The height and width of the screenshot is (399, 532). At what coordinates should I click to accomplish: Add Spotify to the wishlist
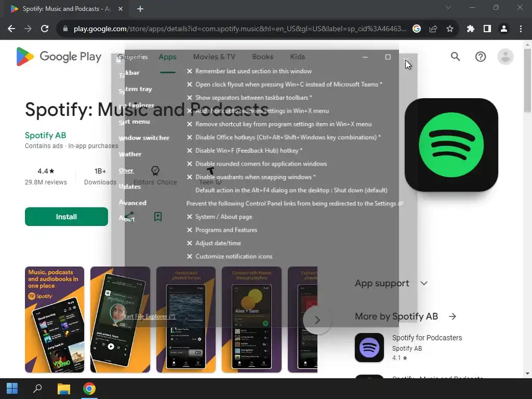coord(158,217)
